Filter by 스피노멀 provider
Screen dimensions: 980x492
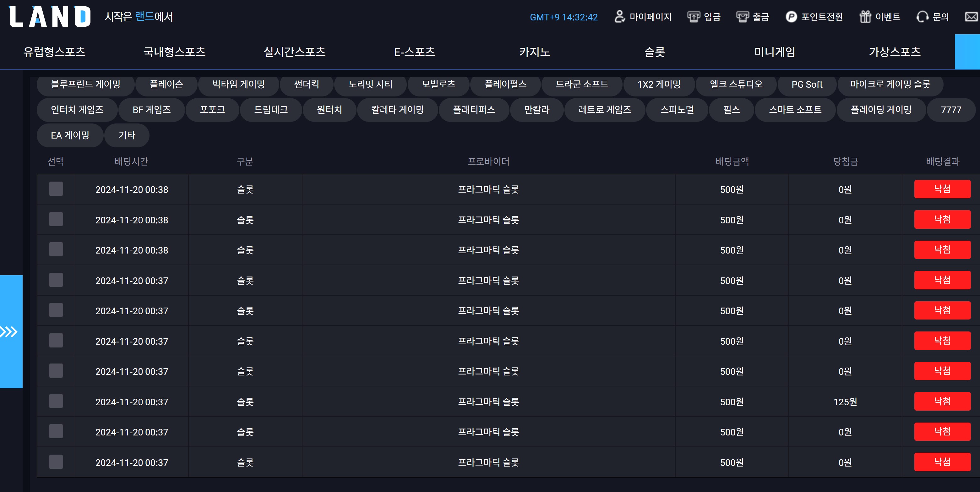tap(677, 110)
